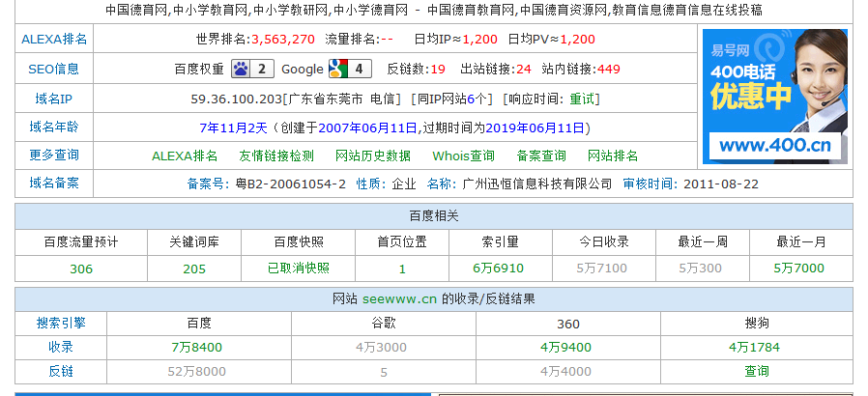Screen dimensions: 868x396
Task: Open Whois查询 link
Action: click(x=463, y=156)
